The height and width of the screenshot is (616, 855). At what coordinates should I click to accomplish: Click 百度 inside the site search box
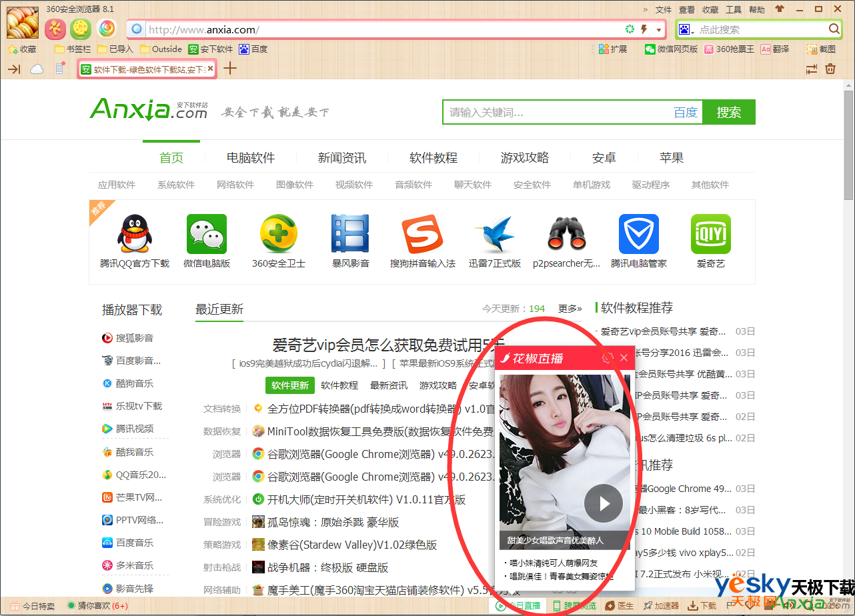coord(686,113)
